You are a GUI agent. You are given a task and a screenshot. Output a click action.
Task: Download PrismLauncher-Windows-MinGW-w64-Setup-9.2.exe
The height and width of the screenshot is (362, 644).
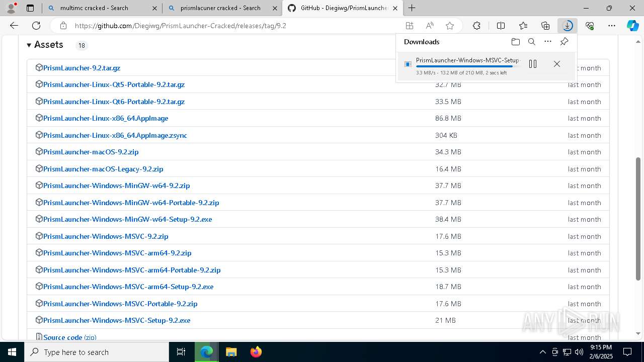(x=127, y=219)
